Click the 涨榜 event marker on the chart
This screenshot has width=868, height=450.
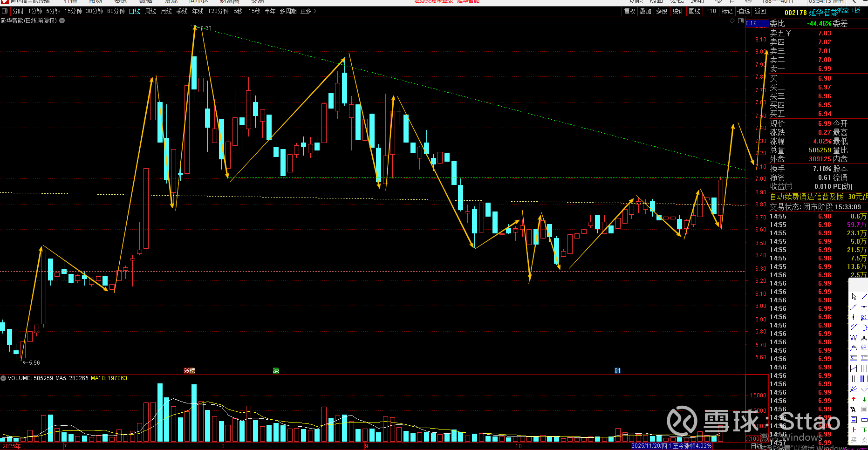click(x=189, y=371)
